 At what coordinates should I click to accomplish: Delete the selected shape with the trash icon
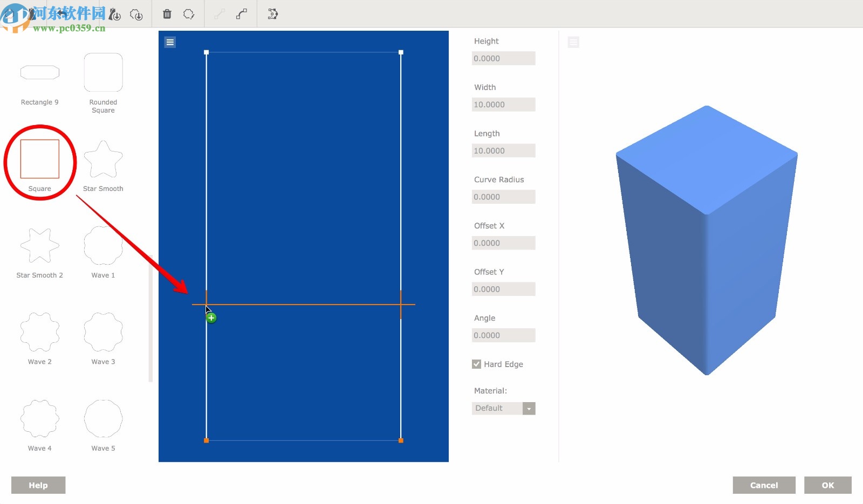tap(167, 13)
